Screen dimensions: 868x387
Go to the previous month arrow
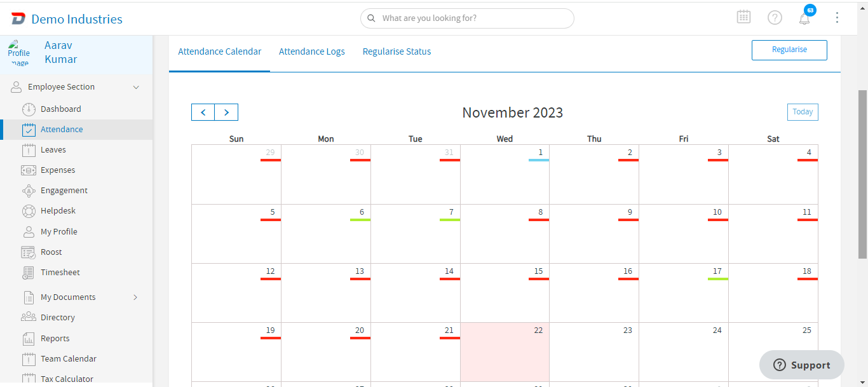point(203,112)
